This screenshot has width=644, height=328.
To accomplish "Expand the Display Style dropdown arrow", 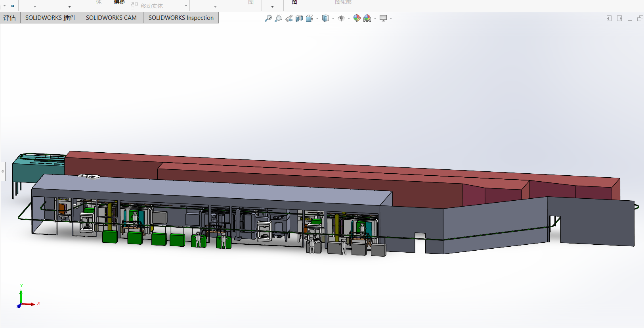I will (333, 18).
